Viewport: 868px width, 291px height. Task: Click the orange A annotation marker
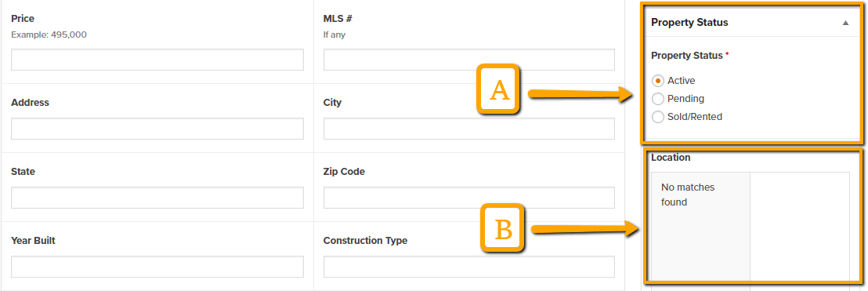pos(500,89)
